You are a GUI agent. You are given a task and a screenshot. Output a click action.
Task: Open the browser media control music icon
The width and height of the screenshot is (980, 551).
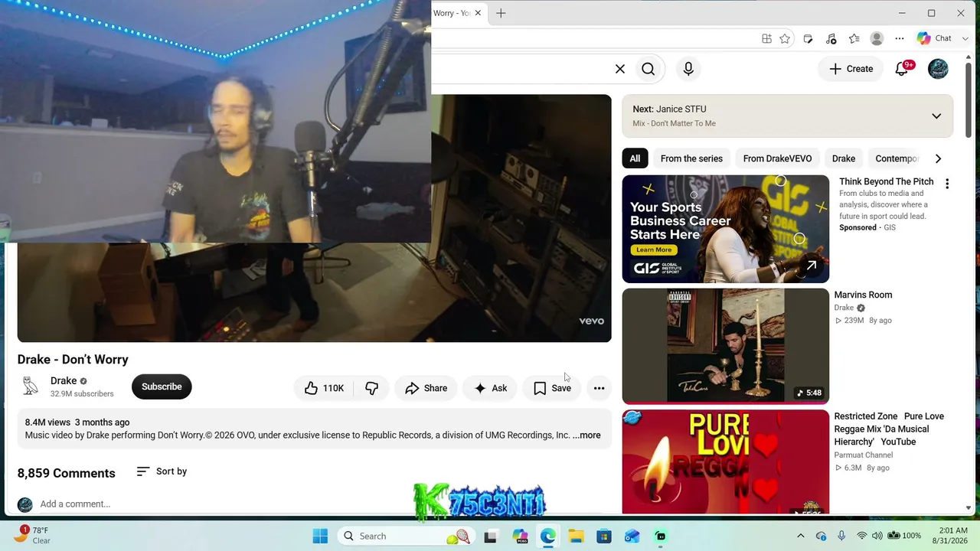coord(831,39)
